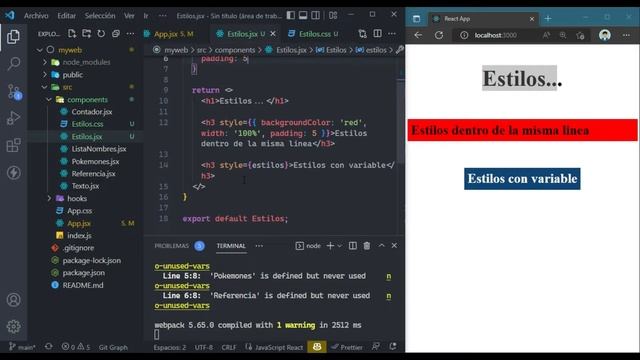The width and height of the screenshot is (640, 360).
Task: Open the Archivo menu
Action: pos(36,16)
